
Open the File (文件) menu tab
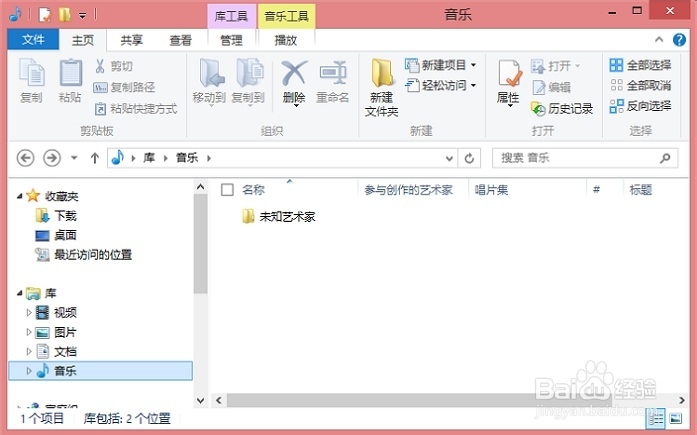point(33,40)
